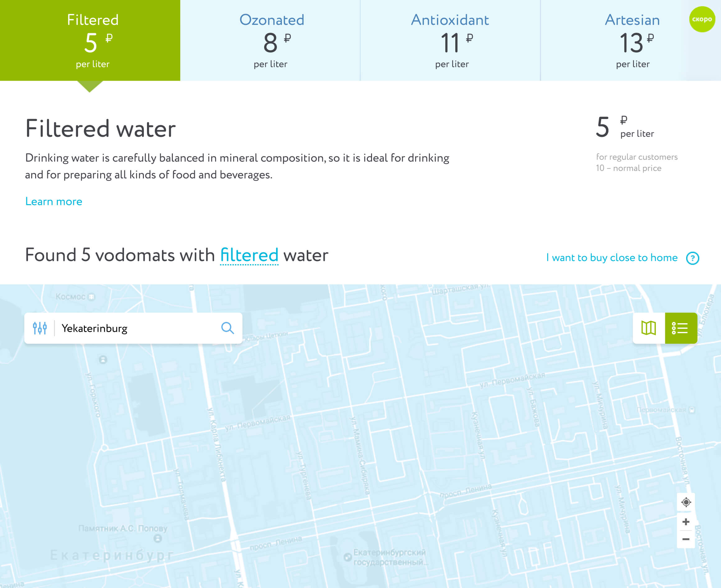This screenshot has height=588, width=721.
Task: Click the search magnifier icon
Action: click(x=227, y=328)
